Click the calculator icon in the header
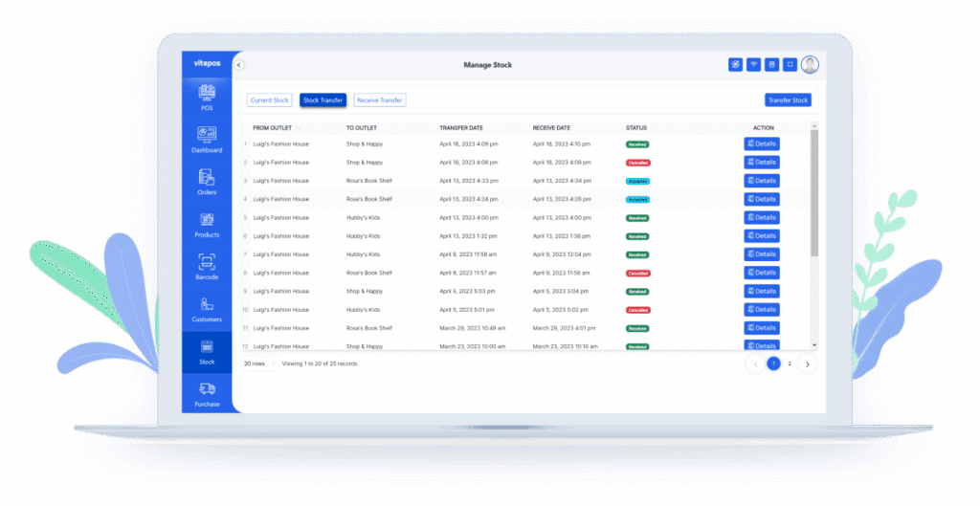Image resolution: width=980 pixels, height=506 pixels. pos(772,64)
